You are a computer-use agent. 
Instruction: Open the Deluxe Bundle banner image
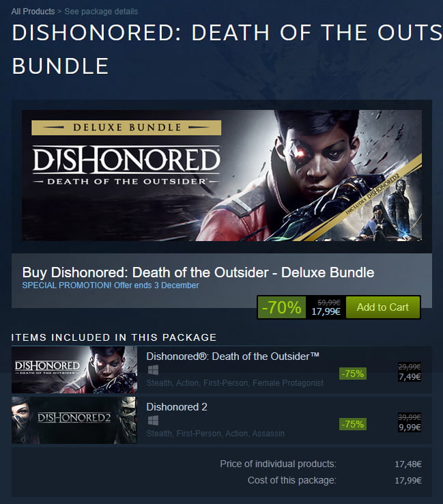(222, 176)
